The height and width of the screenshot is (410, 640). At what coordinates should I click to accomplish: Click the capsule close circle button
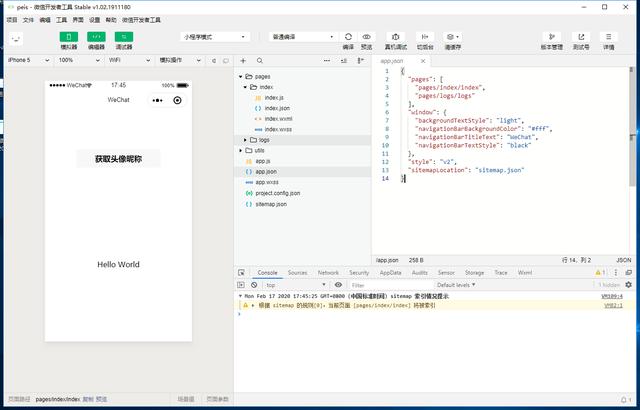[x=177, y=100]
